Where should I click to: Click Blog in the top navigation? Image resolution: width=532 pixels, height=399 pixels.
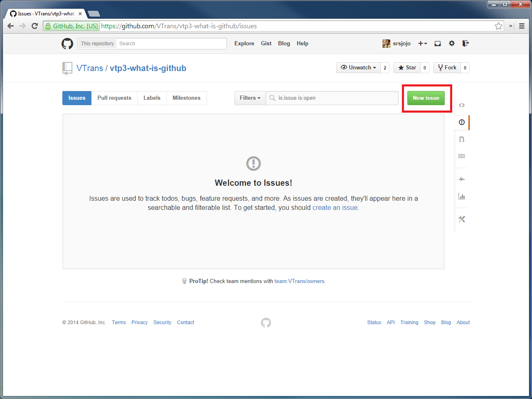pos(284,43)
